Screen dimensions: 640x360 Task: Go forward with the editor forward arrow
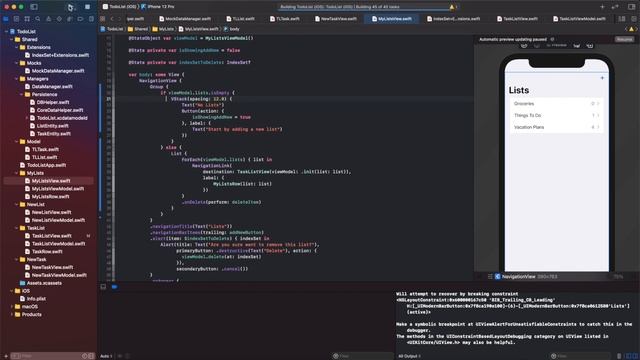[x=119, y=19]
